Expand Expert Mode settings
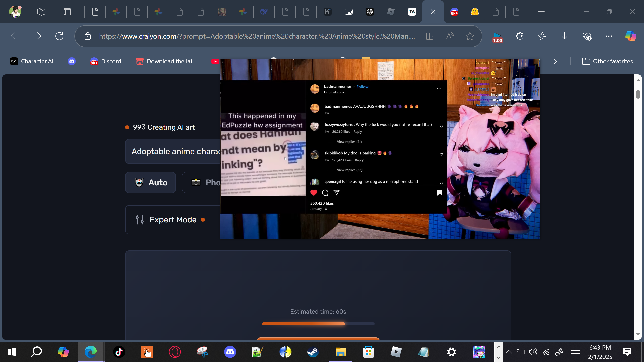The image size is (644, 362). click(173, 220)
